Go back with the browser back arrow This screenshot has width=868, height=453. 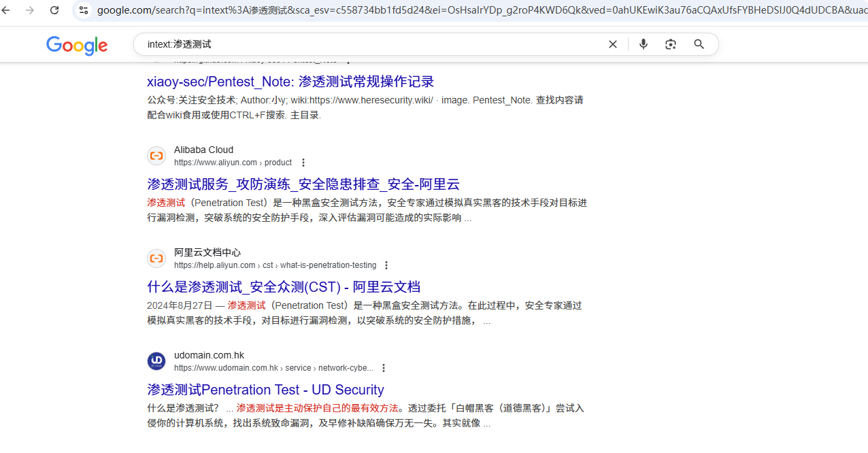pos(6,10)
